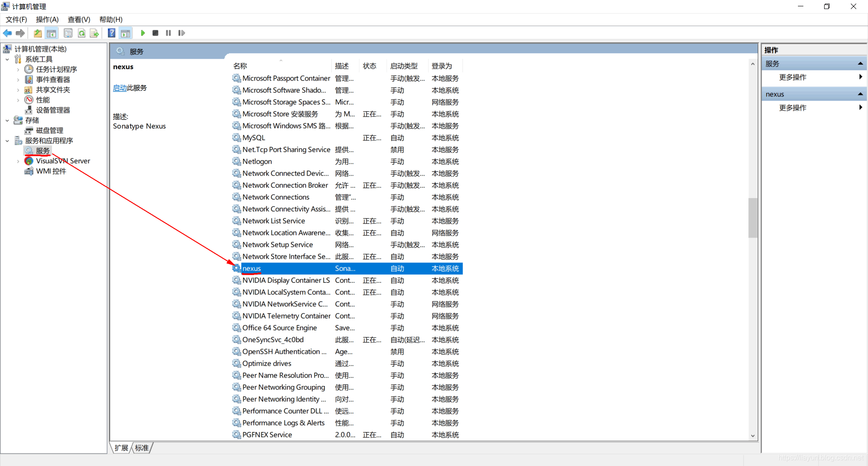Open Properties via the toolbar icon

tap(68, 33)
